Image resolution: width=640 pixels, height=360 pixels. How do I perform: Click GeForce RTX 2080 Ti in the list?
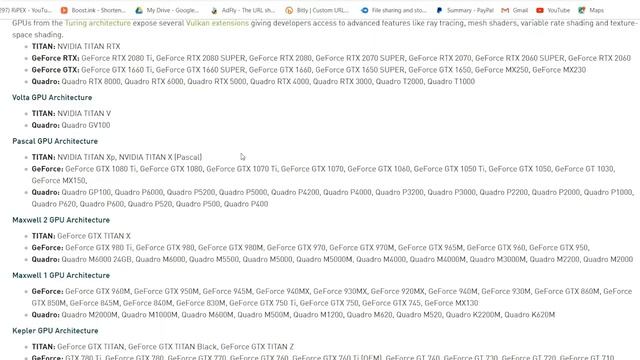(117, 58)
